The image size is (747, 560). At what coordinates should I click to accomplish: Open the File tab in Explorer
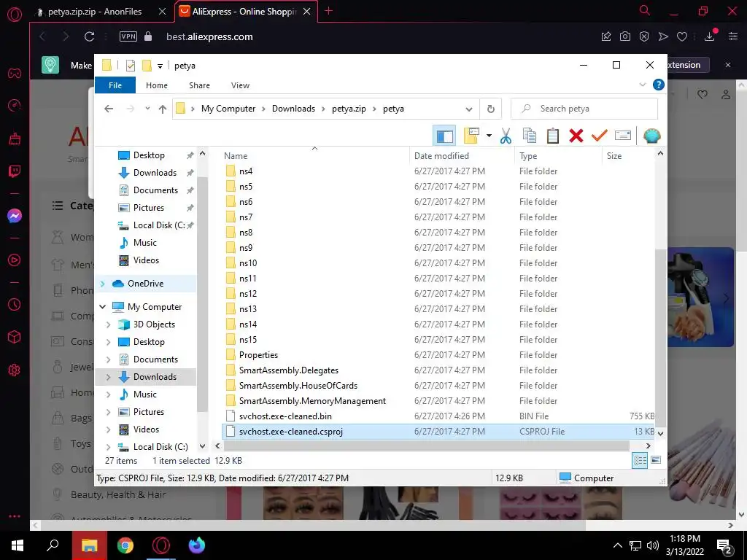click(x=115, y=85)
